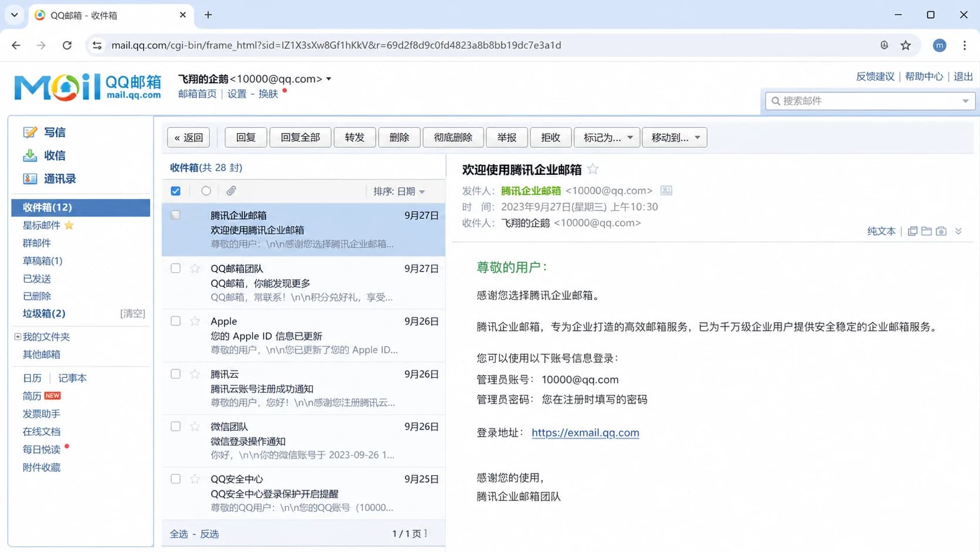Check the QQ邮箱团队 email checkbox
Screen dimensions: 980x552
coord(176,268)
